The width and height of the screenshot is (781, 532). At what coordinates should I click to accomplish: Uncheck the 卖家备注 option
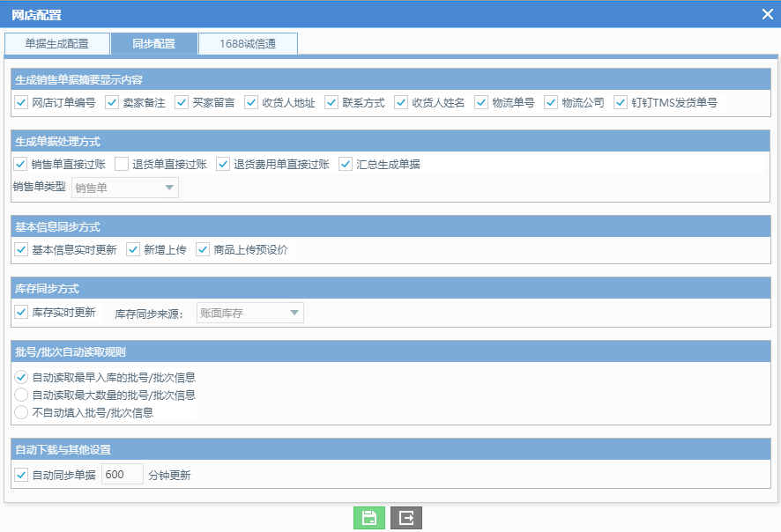pyautogui.click(x=112, y=102)
